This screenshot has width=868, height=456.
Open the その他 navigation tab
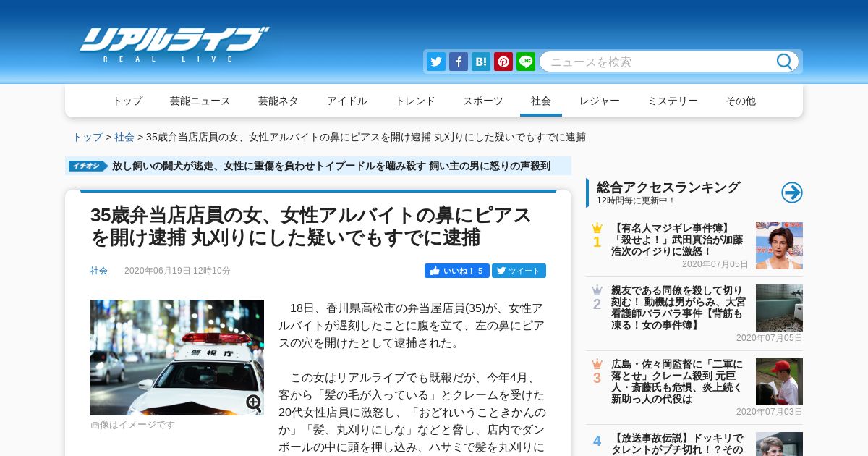741,101
